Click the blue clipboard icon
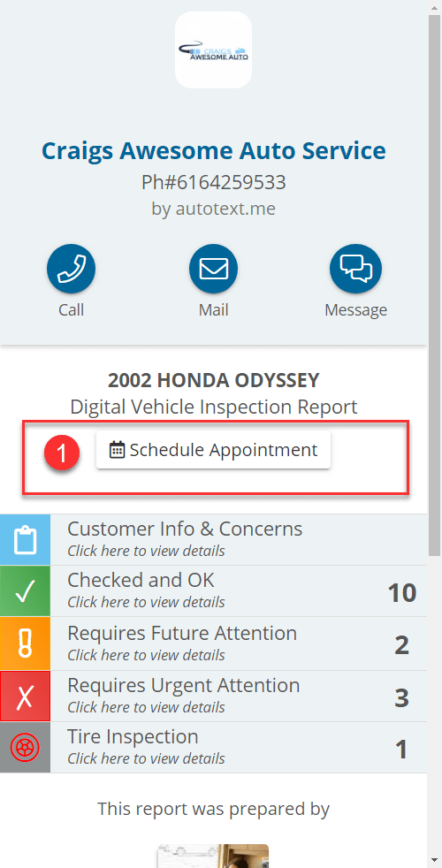 [x=25, y=540]
